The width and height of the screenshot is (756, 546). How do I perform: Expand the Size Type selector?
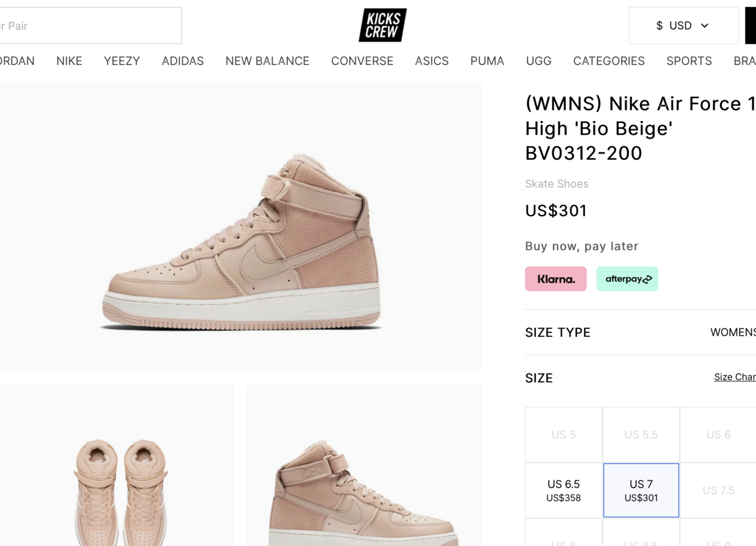[x=732, y=332]
